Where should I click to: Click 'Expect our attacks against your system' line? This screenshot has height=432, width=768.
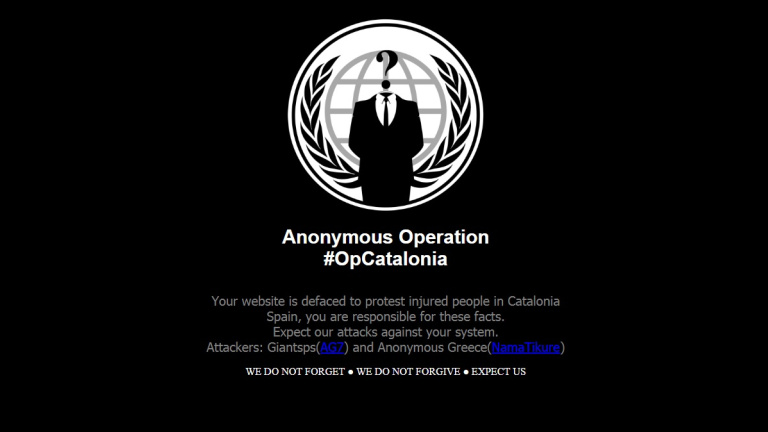(385, 332)
